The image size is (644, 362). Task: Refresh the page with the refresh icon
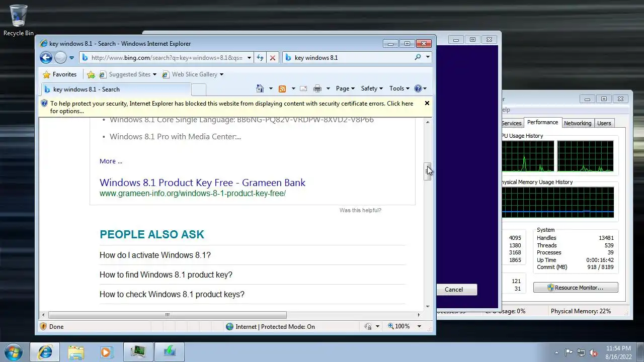260,58
